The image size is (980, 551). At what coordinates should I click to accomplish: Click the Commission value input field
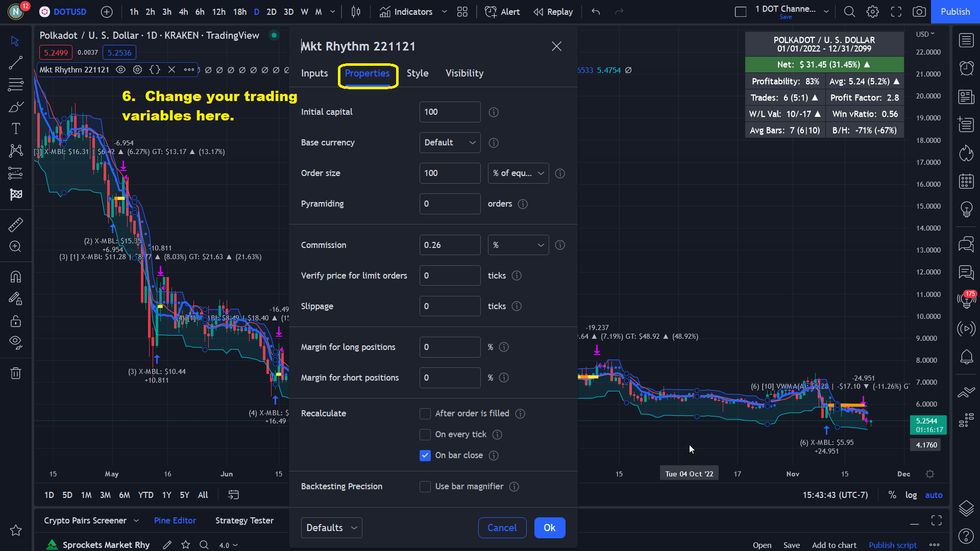pos(450,245)
